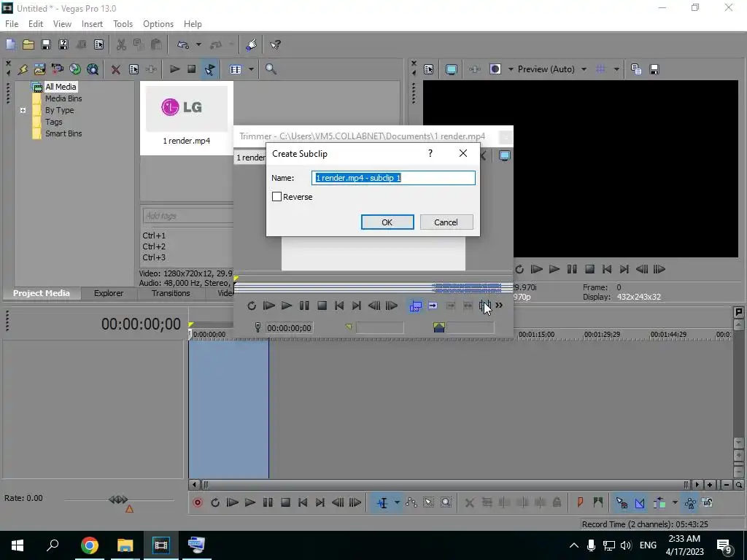Click the Undo arrow icon
747x560 pixels.
pos(183,44)
